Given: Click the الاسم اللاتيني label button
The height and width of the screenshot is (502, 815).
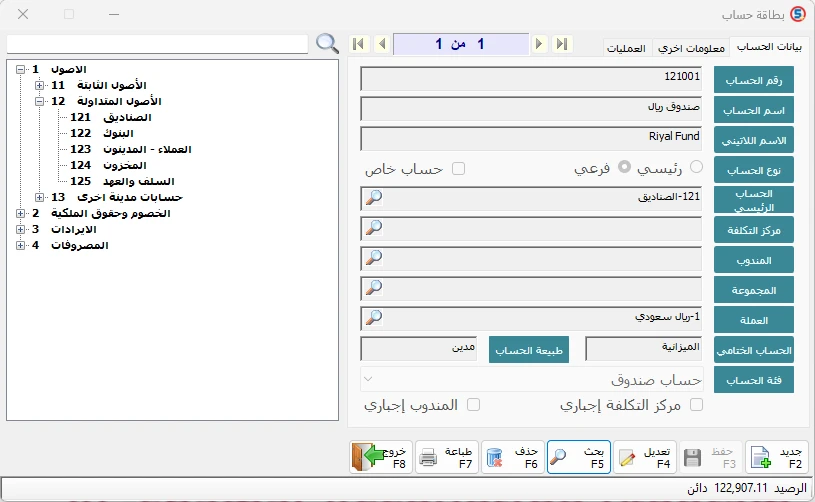Looking at the screenshot, I should click(754, 140).
